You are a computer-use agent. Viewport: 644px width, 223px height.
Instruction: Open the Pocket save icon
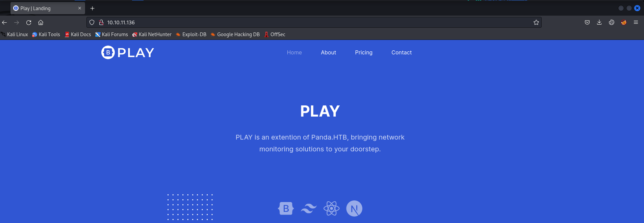pos(587,22)
